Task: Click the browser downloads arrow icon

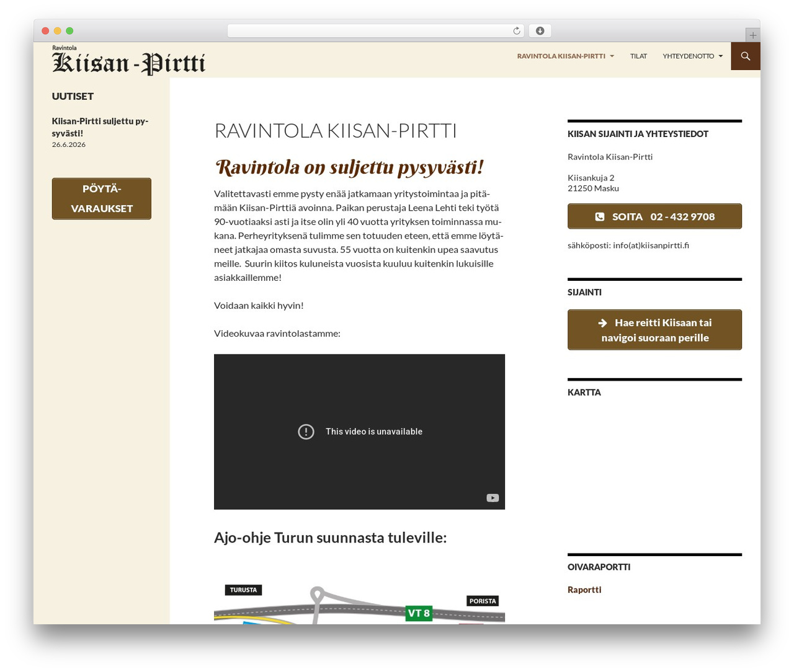Action: click(540, 31)
